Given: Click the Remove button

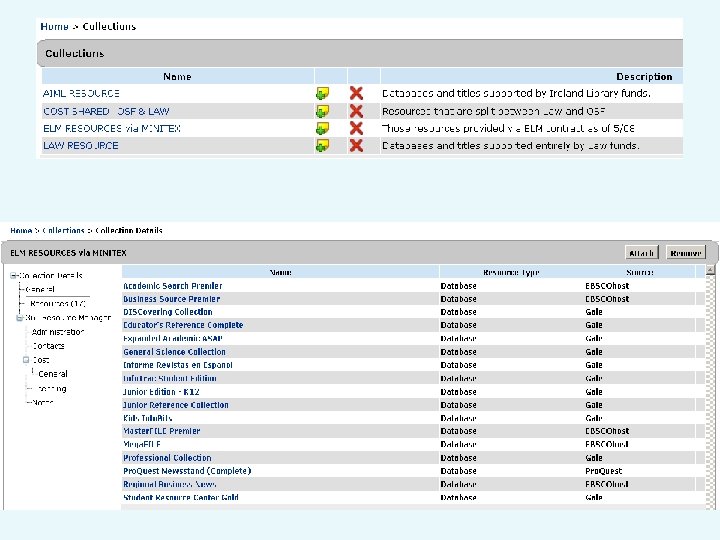Looking at the screenshot, I should (686, 253).
